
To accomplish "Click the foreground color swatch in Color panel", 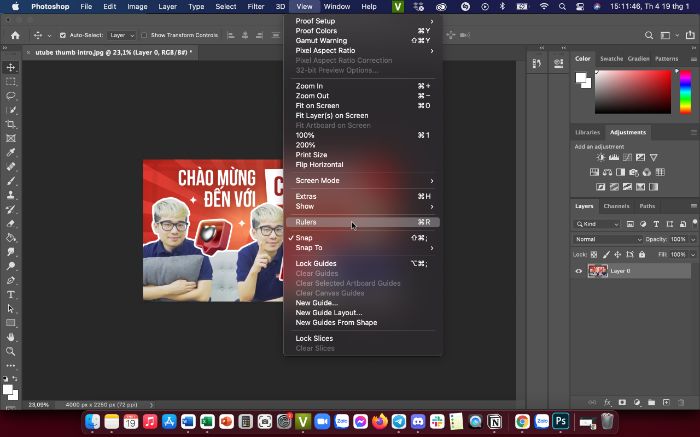I will 580,78.
